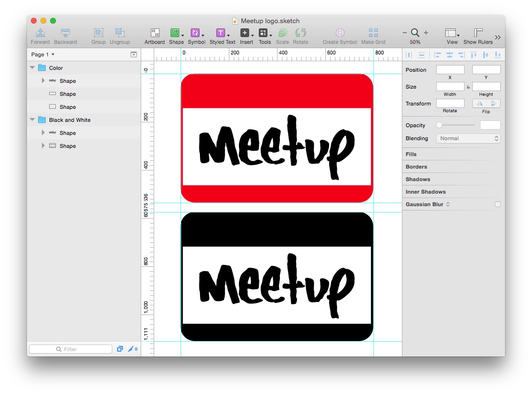Toggle slices filter in layer list

(x=133, y=349)
